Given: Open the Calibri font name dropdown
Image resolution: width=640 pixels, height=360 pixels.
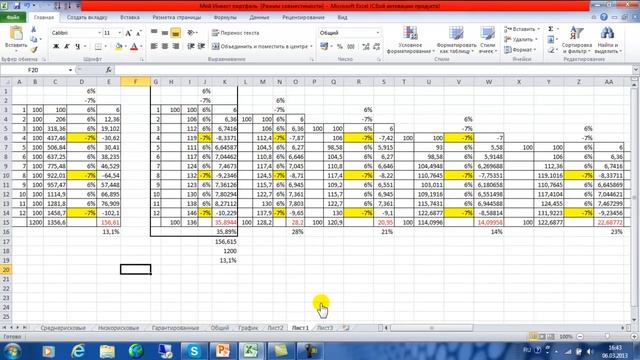Looking at the screenshot, I should pyautogui.click(x=99, y=33).
